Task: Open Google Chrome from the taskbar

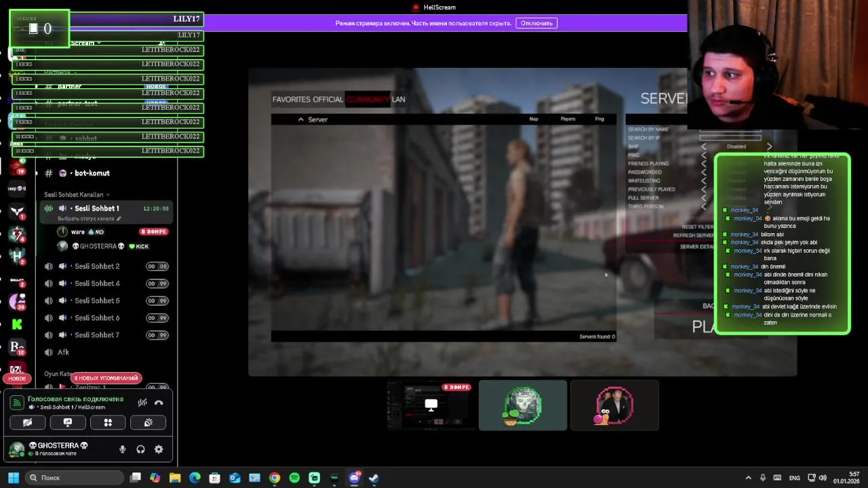Action: (x=275, y=478)
